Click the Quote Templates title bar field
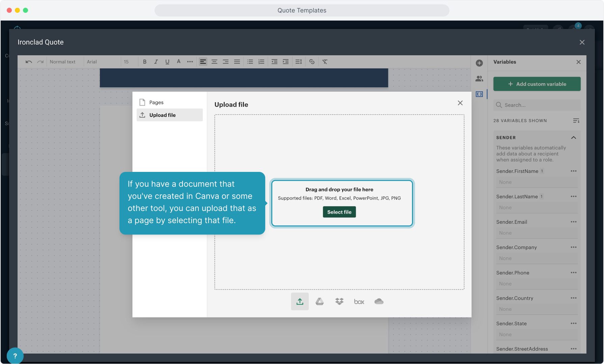The width and height of the screenshot is (604, 364). point(302,10)
